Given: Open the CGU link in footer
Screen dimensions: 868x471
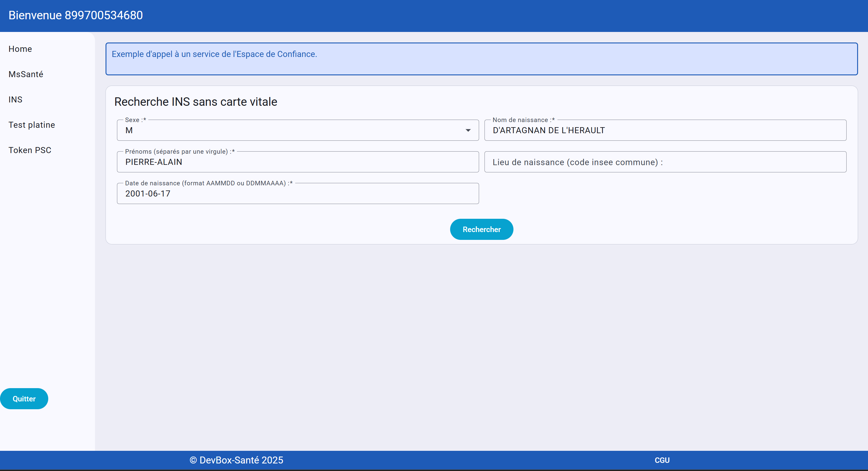Looking at the screenshot, I should (662, 460).
